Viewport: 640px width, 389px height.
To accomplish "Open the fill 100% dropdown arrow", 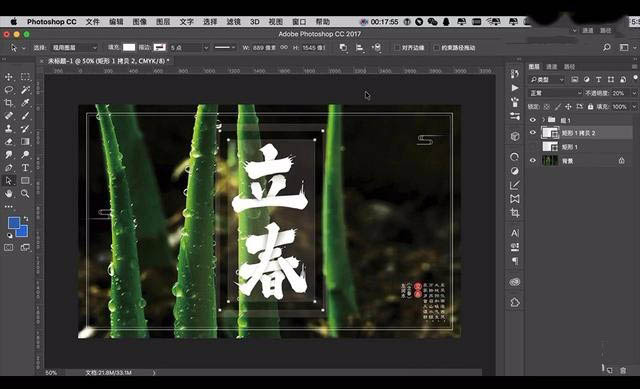I will [634, 107].
